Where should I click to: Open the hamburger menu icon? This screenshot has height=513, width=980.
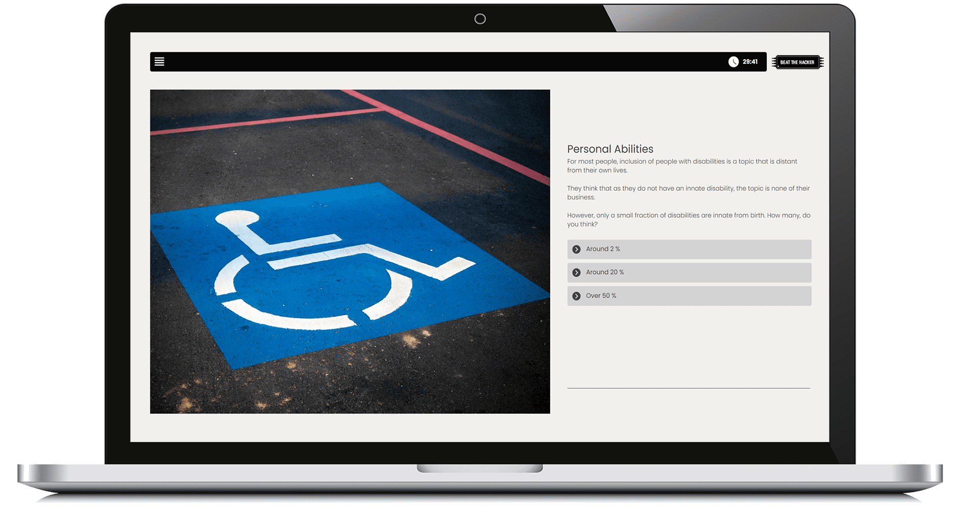coord(159,62)
